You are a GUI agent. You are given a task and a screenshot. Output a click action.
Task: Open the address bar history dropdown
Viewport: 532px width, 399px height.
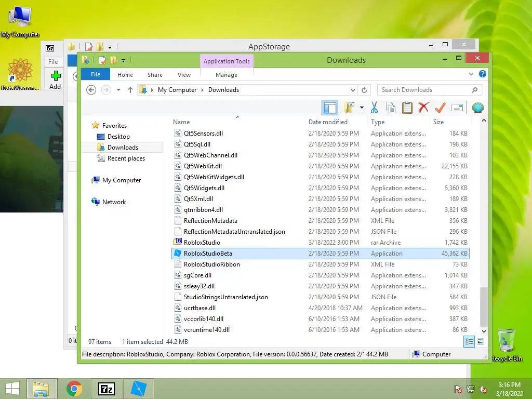pos(353,90)
